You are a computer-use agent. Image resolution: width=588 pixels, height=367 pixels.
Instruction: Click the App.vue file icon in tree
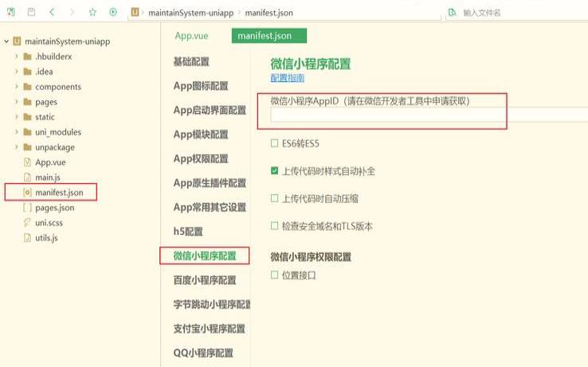click(x=27, y=162)
